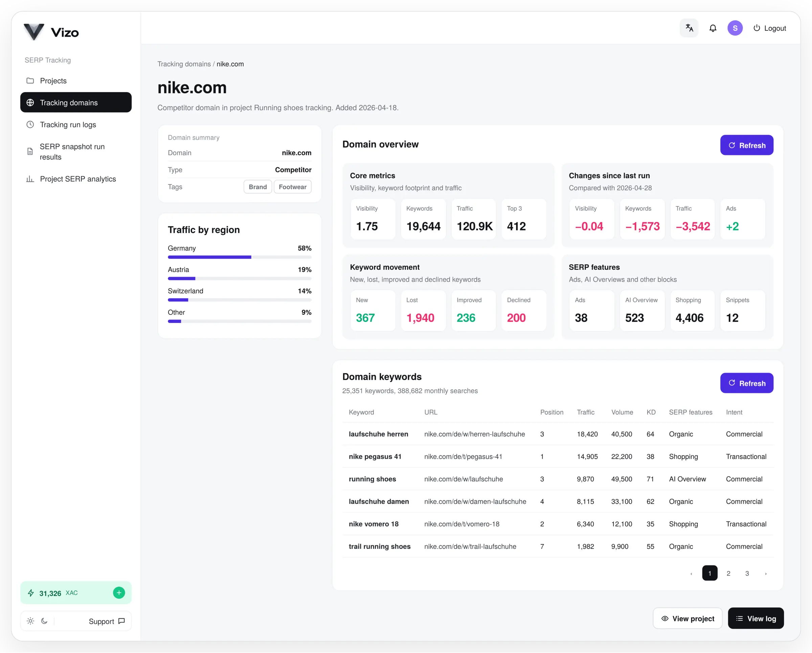812x653 pixels.
Task: Refresh the Domain keywords table
Action: (x=746, y=383)
